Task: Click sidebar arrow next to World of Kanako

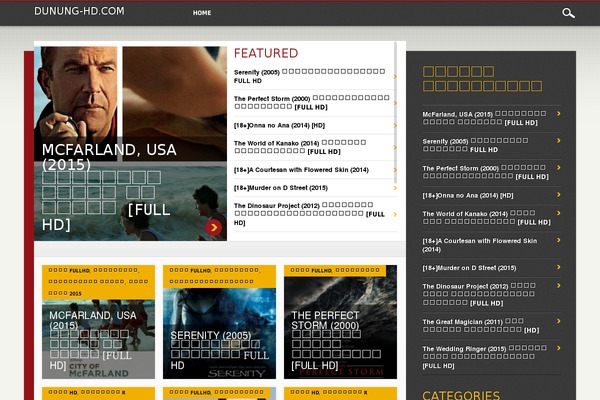Action: point(559,213)
